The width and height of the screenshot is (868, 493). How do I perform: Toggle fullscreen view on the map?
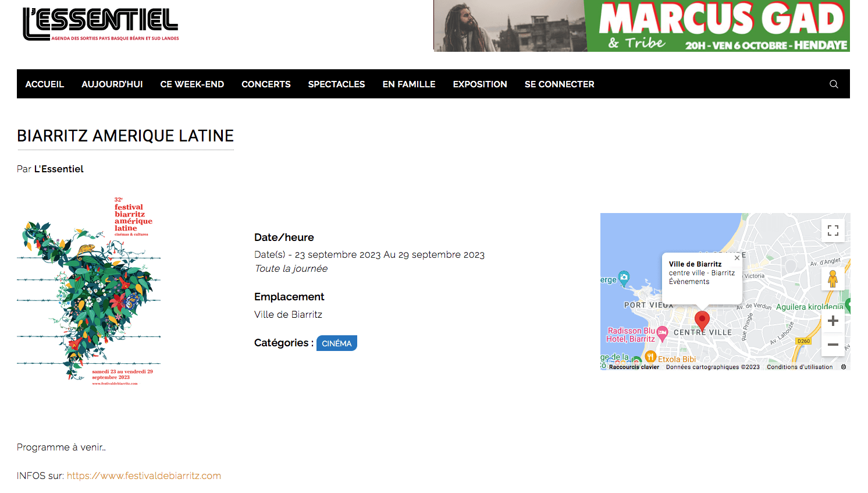click(833, 230)
